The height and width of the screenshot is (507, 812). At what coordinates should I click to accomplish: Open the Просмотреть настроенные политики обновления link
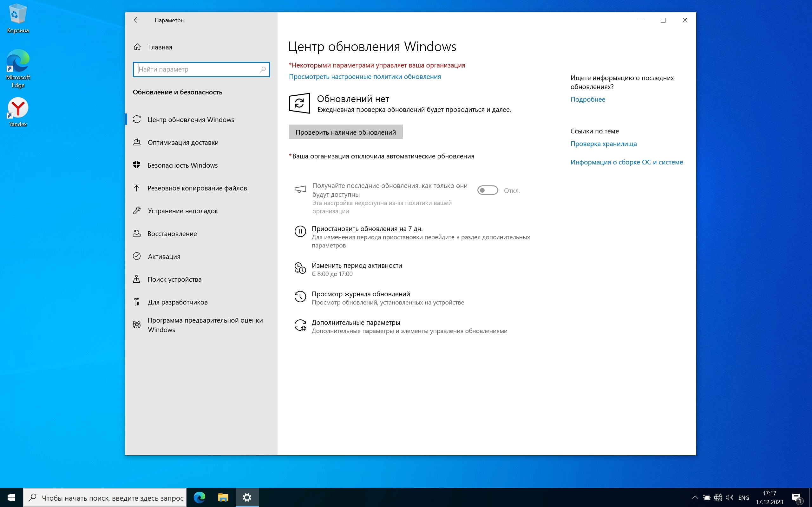pyautogui.click(x=365, y=77)
